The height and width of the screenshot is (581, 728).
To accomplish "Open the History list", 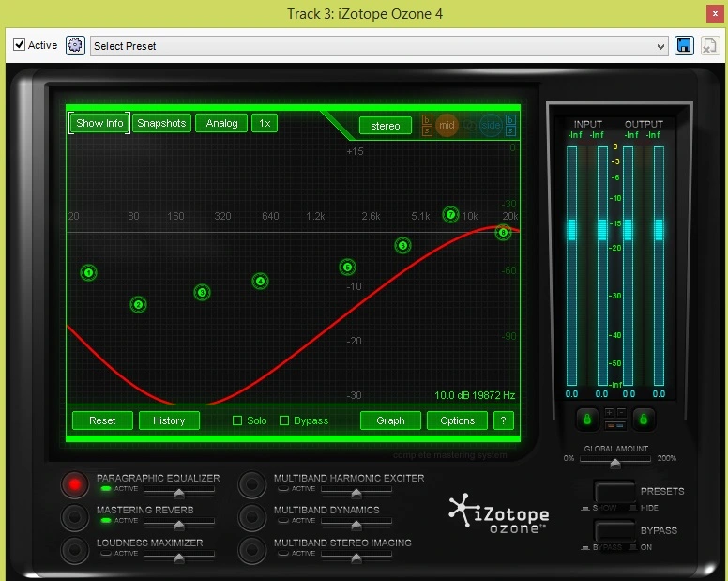I will pyautogui.click(x=169, y=420).
